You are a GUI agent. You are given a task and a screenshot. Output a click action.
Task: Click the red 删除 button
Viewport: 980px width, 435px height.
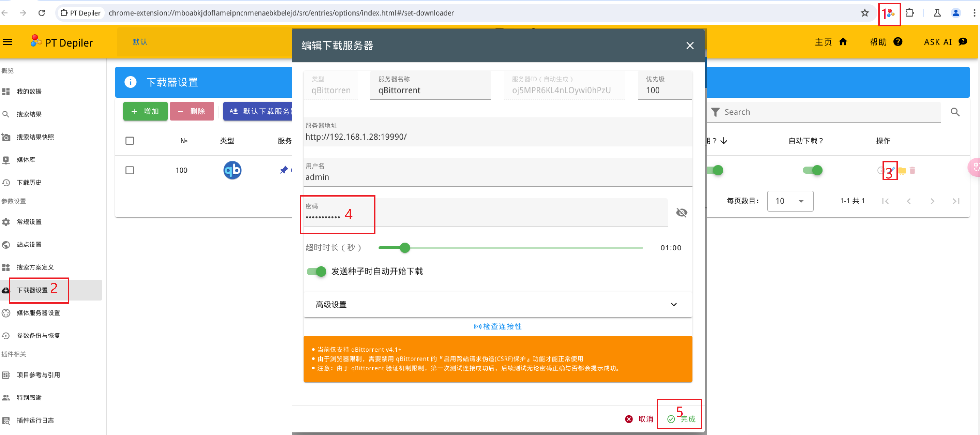tap(192, 111)
